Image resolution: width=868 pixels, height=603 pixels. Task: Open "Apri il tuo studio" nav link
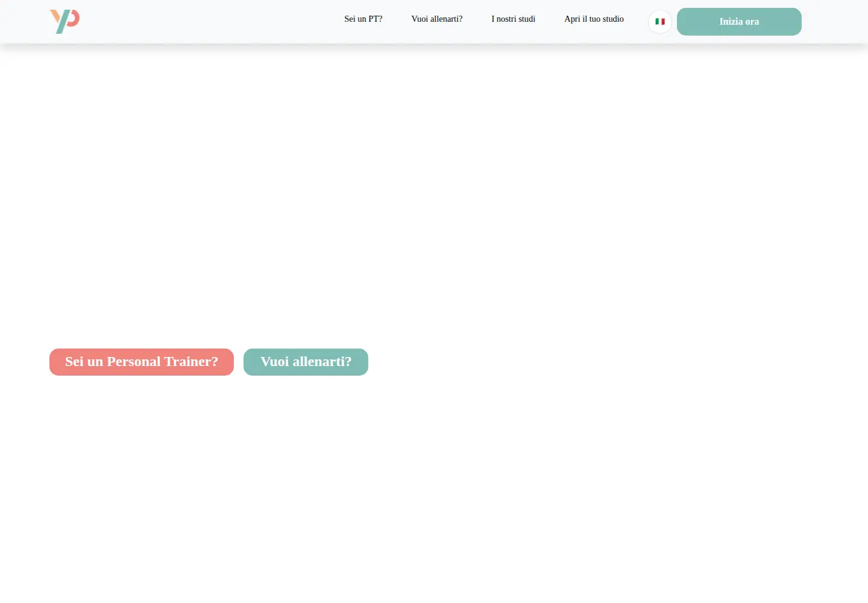594,19
